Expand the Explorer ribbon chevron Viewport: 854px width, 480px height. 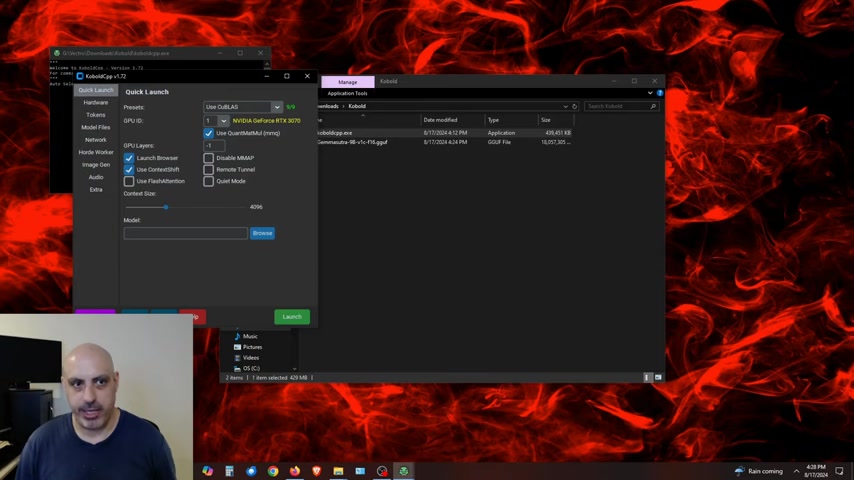click(x=650, y=93)
